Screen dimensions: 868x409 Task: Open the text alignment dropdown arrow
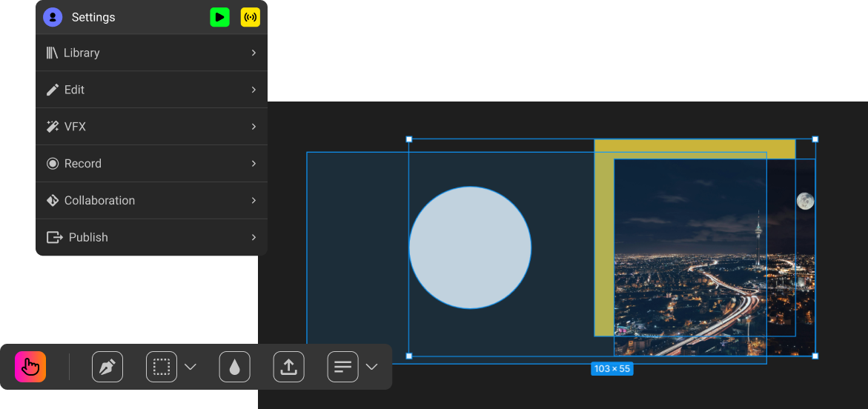point(372,367)
